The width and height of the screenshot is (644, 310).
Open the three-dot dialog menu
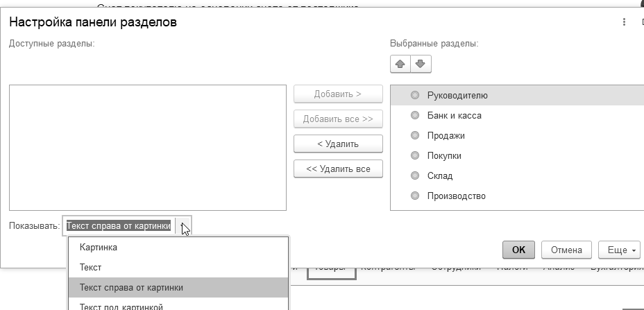[625, 22]
